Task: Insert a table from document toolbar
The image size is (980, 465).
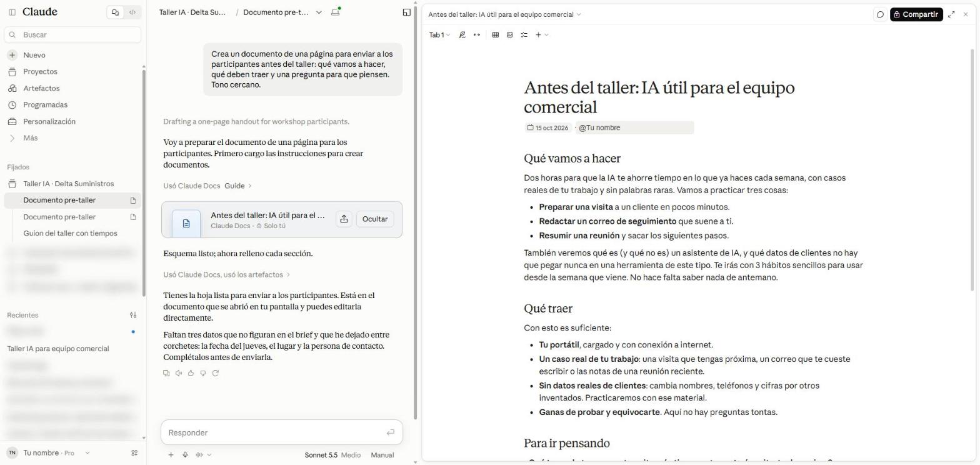Action: point(496,35)
